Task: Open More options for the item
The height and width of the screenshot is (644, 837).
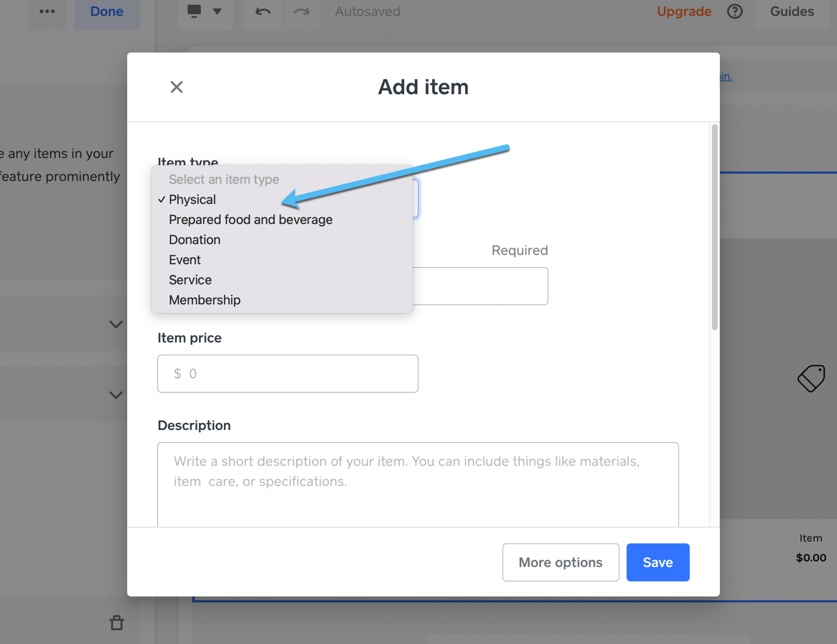Action: (x=561, y=562)
